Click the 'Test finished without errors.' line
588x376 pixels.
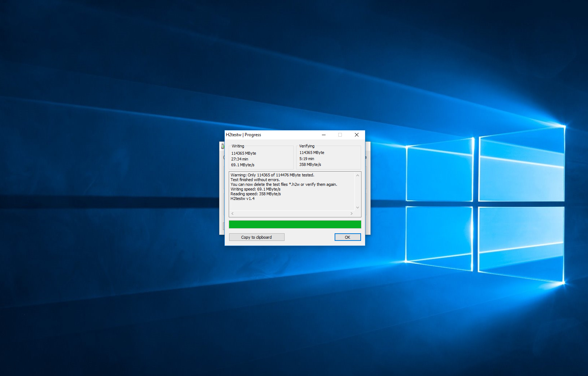(255, 180)
